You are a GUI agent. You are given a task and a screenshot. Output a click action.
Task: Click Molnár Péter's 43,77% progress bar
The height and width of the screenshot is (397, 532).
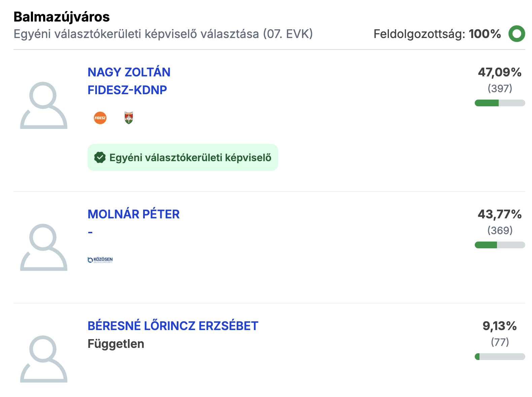(500, 245)
